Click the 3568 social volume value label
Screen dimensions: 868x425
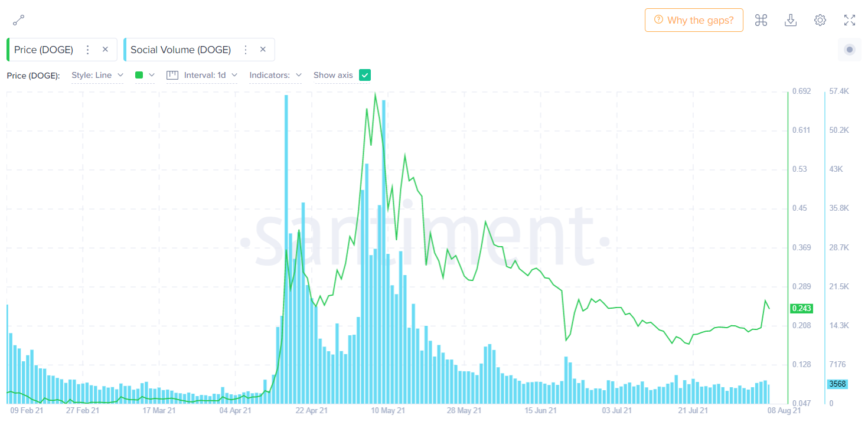tap(837, 384)
